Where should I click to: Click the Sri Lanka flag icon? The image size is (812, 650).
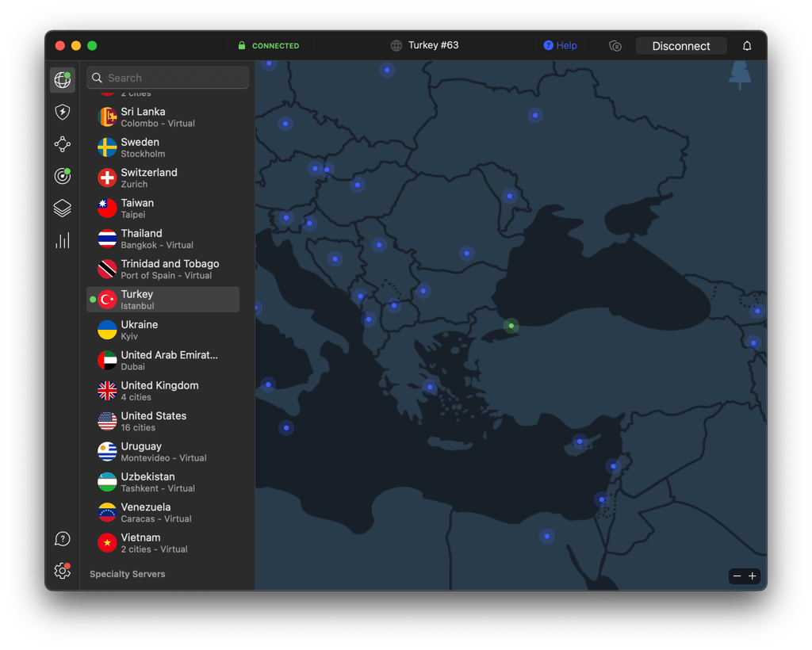click(107, 117)
